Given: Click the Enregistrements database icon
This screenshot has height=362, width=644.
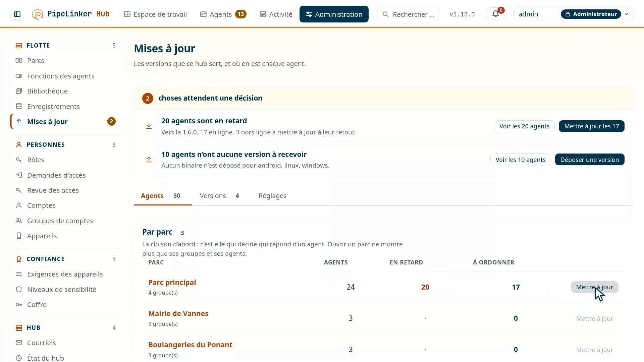Looking at the screenshot, I should point(19,106).
